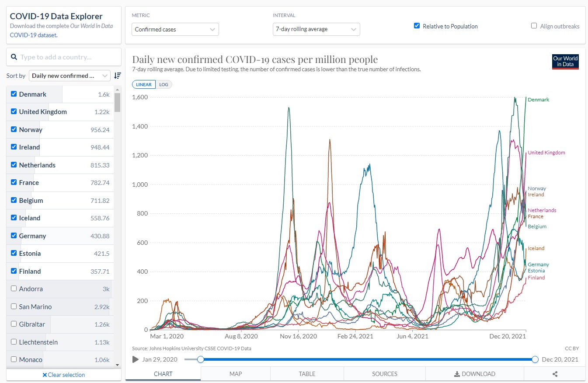Click the Clear selection button

coord(64,375)
